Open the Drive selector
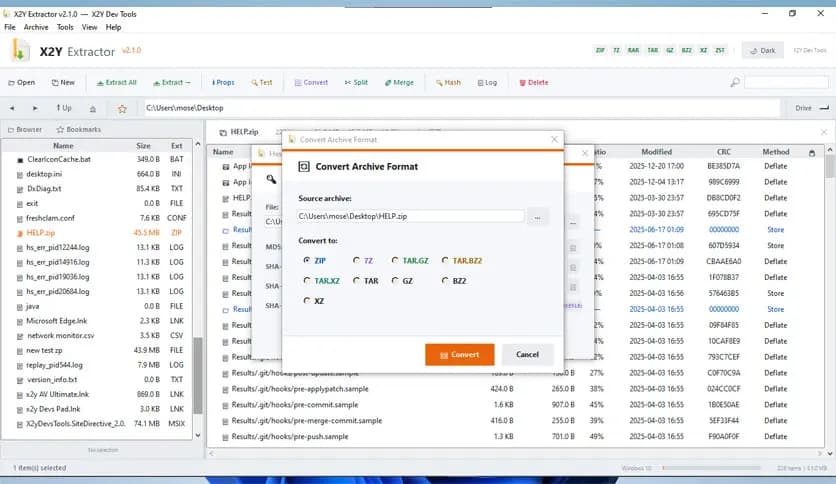The height and width of the screenshot is (484, 836). tap(811, 108)
